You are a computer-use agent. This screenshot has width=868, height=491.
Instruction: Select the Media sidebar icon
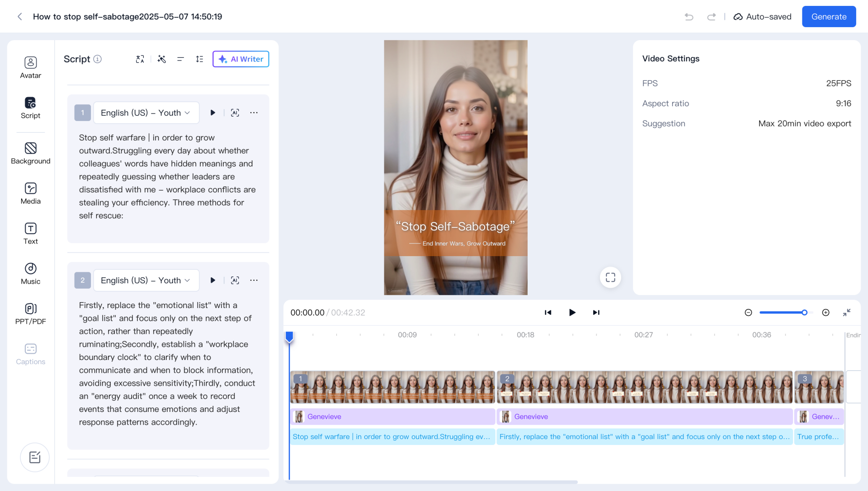point(30,193)
